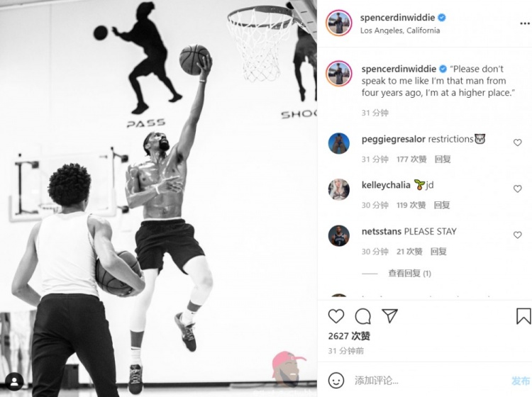532x397 pixels.
Task: Reply to netsstans' comment via 回复
Action: click(438, 252)
